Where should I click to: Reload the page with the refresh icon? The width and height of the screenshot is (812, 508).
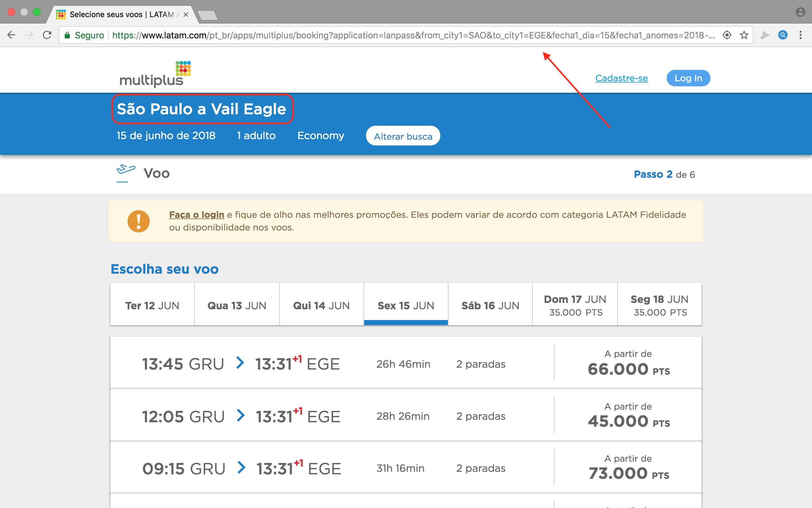47,35
